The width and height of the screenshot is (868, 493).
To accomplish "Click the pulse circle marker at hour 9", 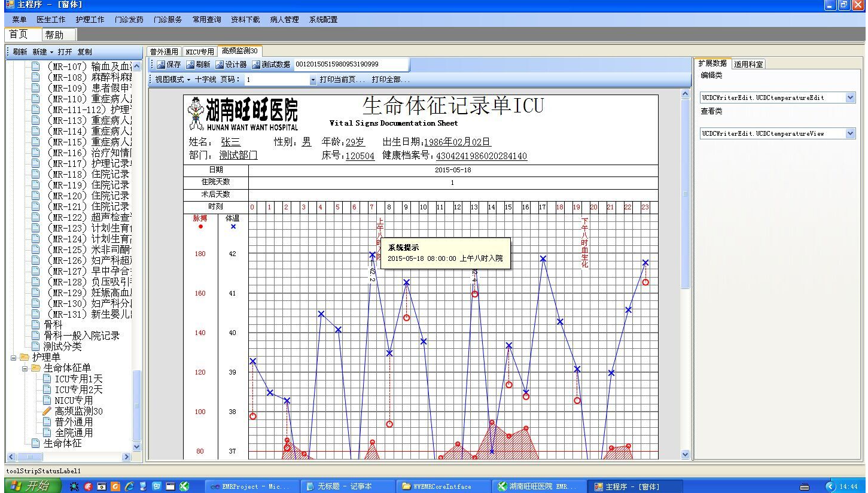I will pos(407,318).
